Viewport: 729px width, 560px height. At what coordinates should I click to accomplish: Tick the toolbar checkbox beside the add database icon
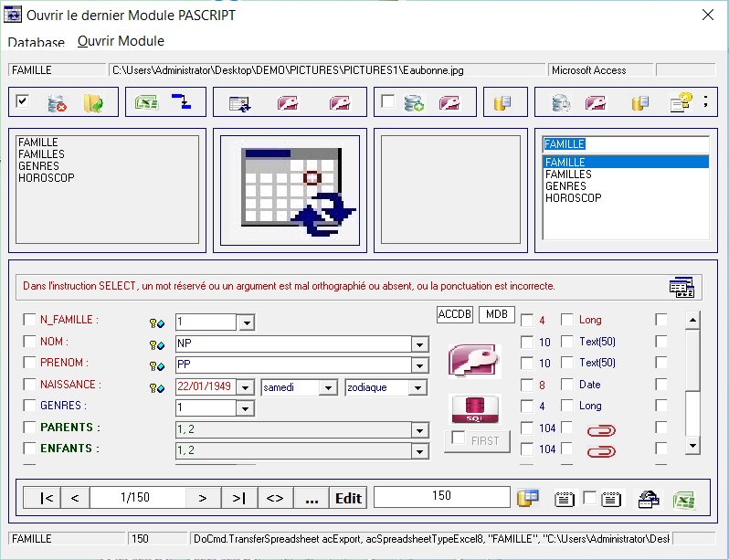tap(387, 100)
